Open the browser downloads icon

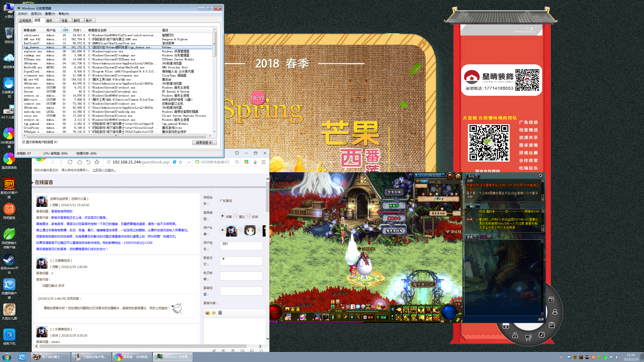coord(255,162)
